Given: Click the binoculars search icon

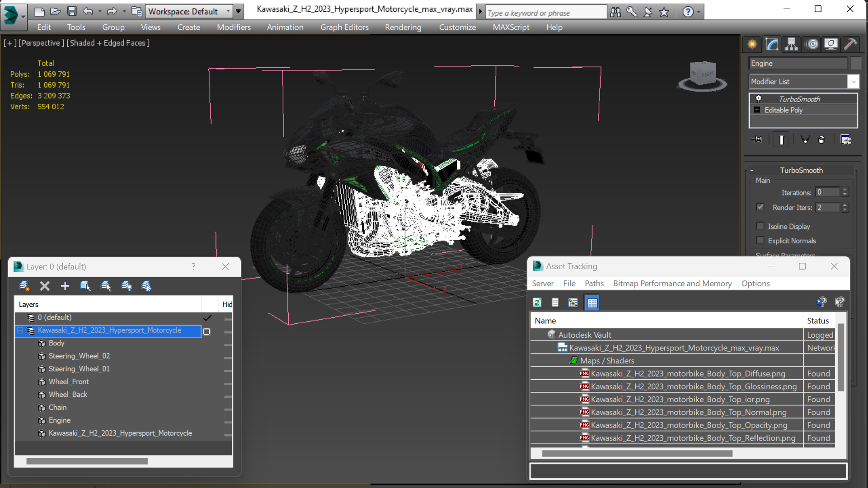Looking at the screenshot, I should tap(615, 12).
